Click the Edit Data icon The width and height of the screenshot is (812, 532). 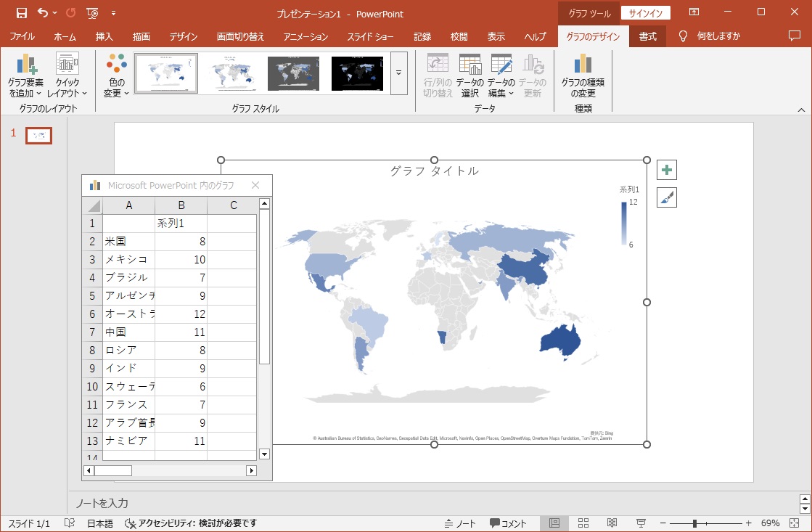[501, 65]
